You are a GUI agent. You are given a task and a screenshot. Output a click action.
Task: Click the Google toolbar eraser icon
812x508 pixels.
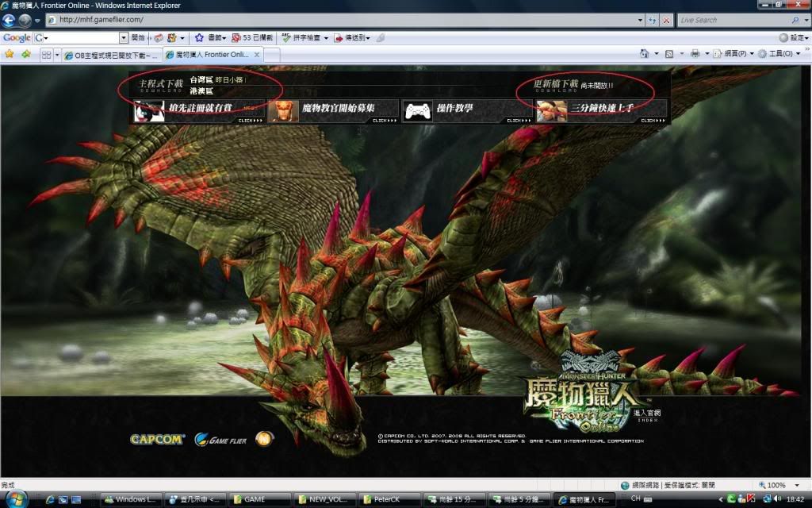pyautogui.click(x=159, y=38)
